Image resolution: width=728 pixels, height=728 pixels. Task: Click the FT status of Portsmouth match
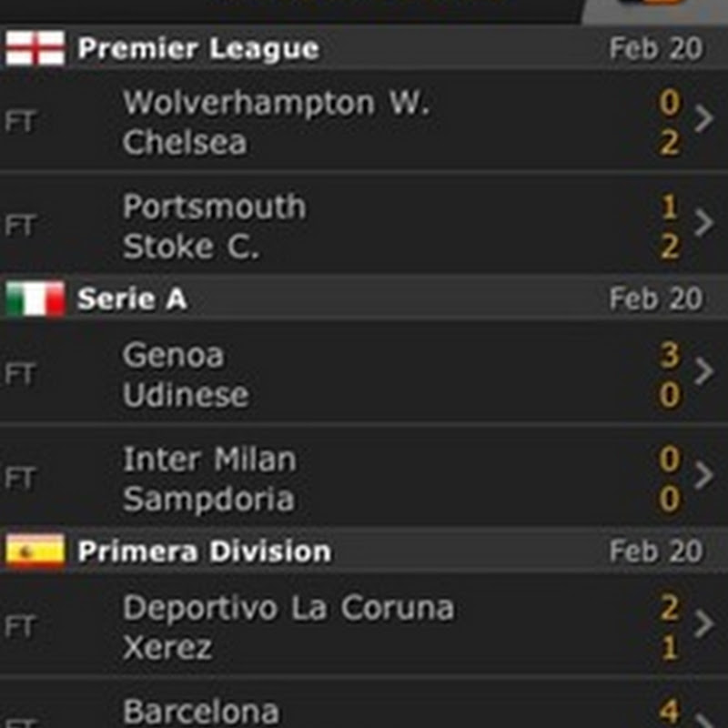click(x=19, y=226)
